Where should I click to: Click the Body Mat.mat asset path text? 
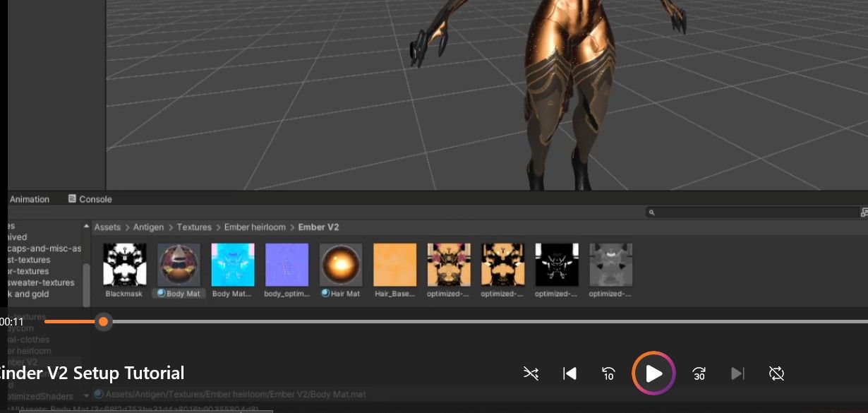(x=236, y=395)
